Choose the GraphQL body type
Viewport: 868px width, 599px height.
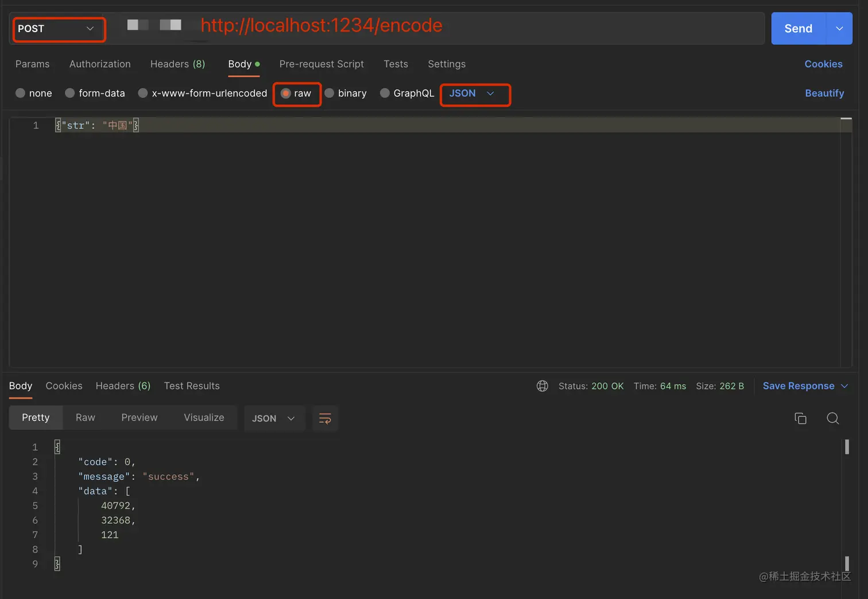(385, 93)
